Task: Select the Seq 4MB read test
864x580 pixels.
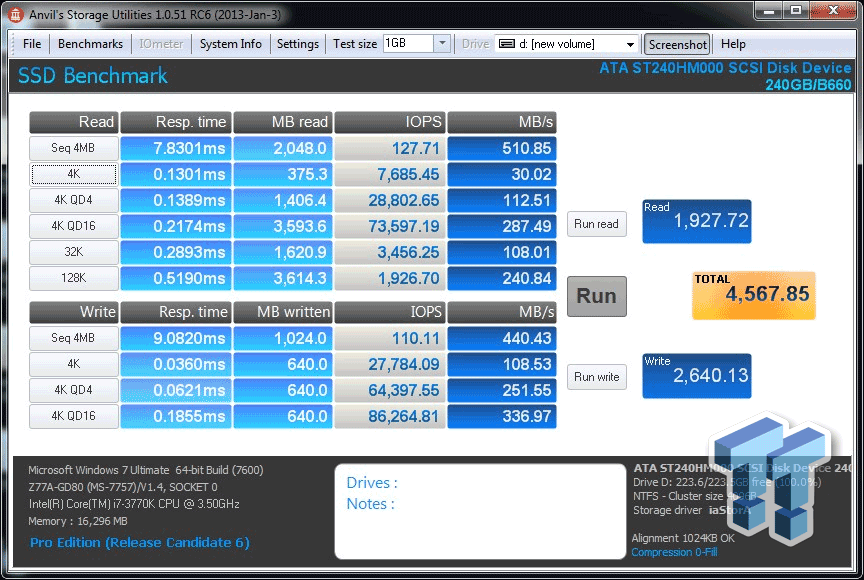Action: pyautogui.click(x=74, y=148)
